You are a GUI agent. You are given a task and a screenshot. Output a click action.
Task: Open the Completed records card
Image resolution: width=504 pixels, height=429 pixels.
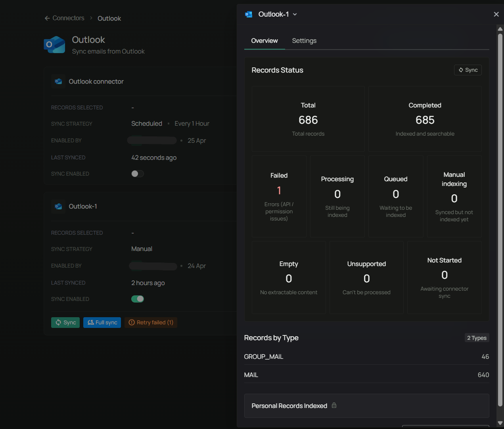pyautogui.click(x=425, y=119)
